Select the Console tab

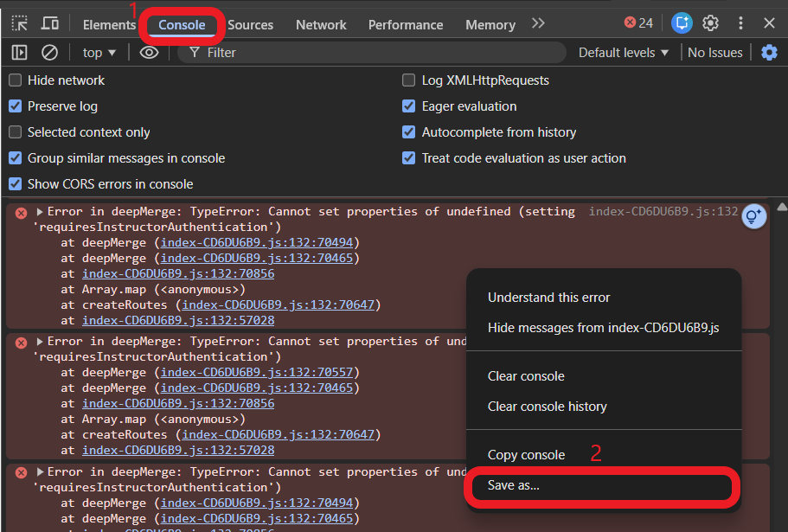[182, 24]
